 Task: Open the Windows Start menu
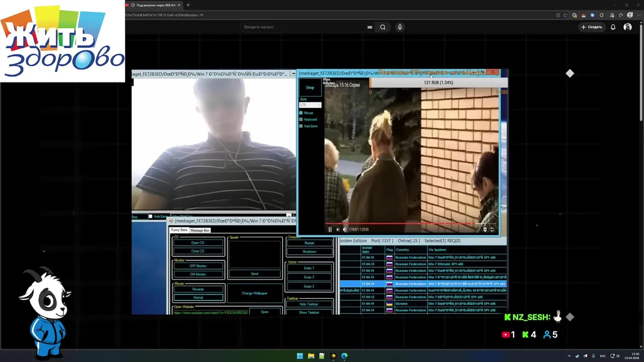click(300, 356)
